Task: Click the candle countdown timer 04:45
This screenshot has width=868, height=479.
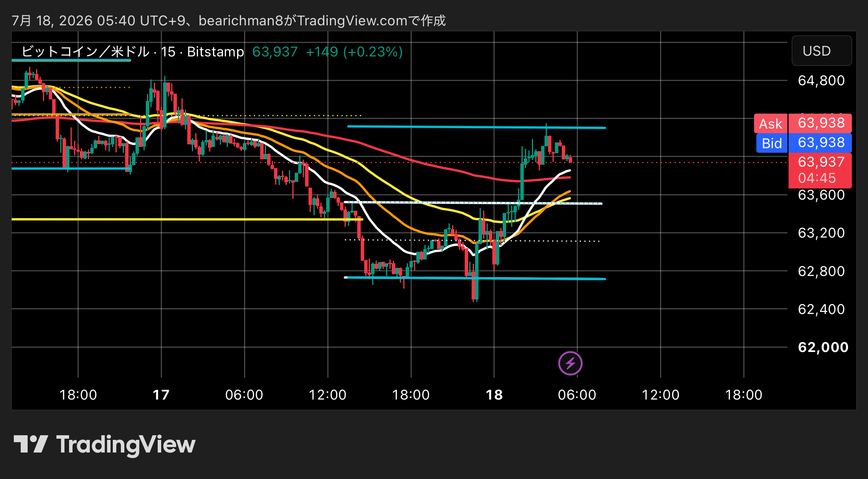Action: point(817,178)
